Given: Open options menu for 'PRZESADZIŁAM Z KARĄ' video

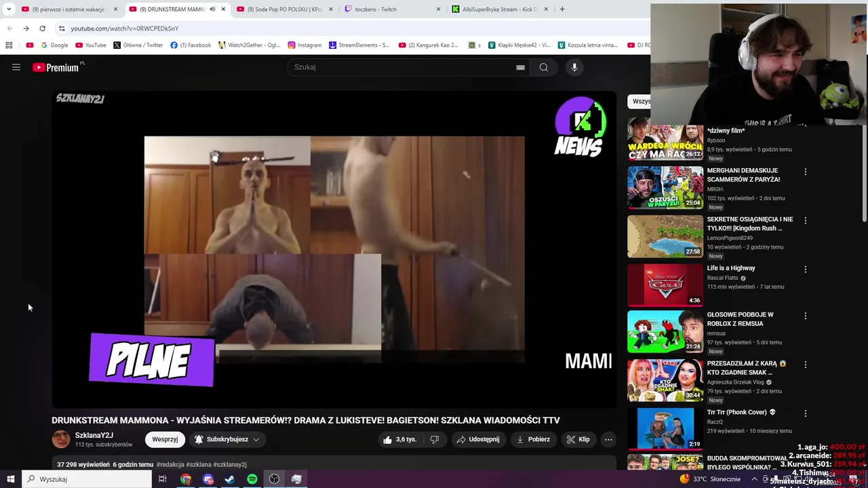Looking at the screenshot, I should tap(806, 365).
